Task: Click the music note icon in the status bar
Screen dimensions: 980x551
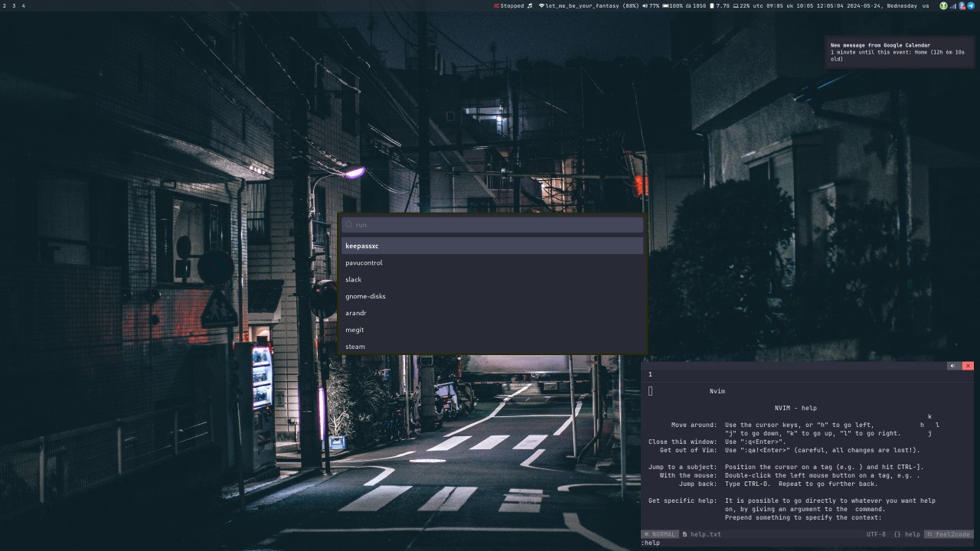Action: click(530, 5)
